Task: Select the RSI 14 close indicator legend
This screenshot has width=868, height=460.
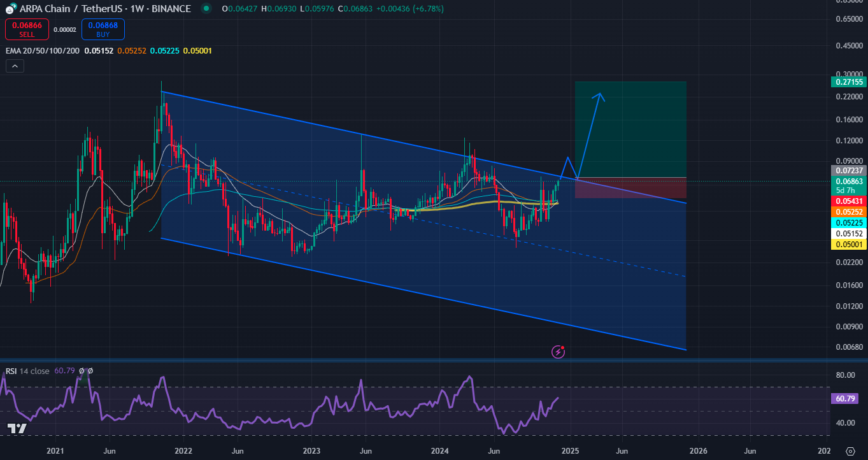Action: pos(27,371)
